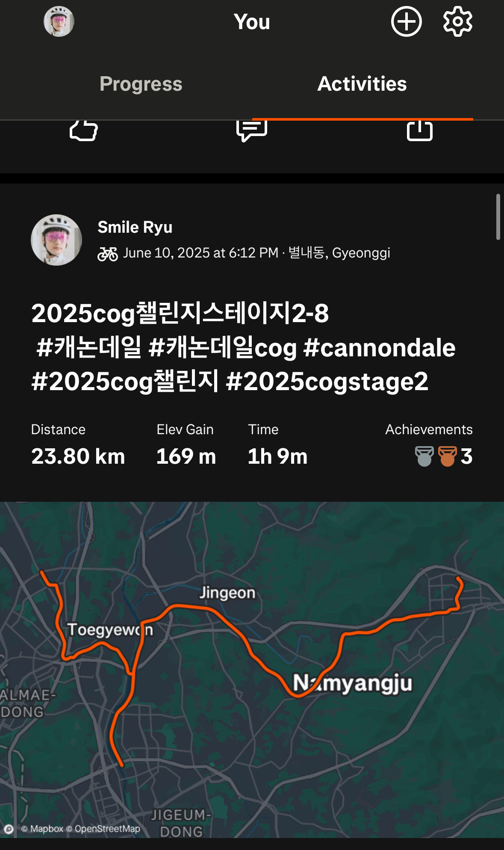The width and height of the screenshot is (504, 850).
Task: Open settings gear icon
Action: point(457,21)
